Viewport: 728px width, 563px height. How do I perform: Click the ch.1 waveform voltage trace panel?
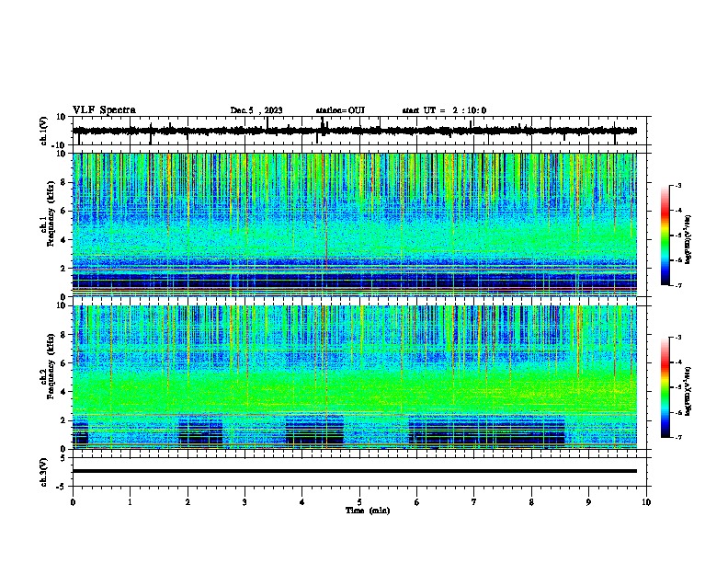pyautogui.click(x=359, y=131)
